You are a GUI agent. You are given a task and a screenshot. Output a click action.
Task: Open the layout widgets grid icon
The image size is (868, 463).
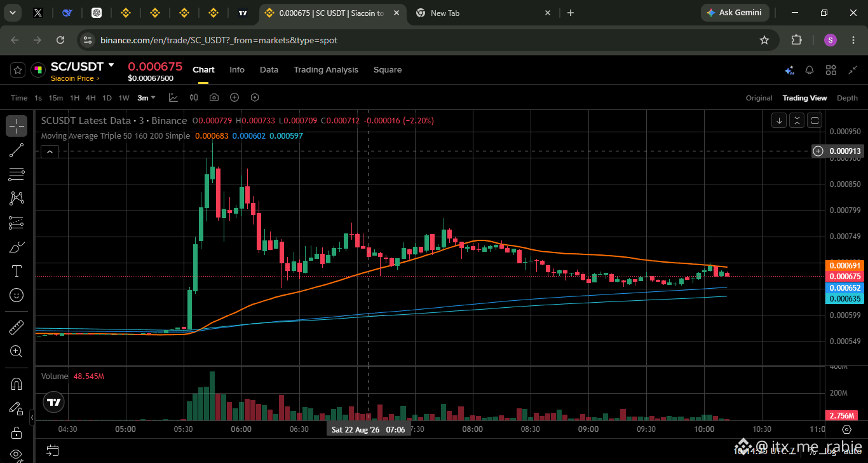coord(831,70)
